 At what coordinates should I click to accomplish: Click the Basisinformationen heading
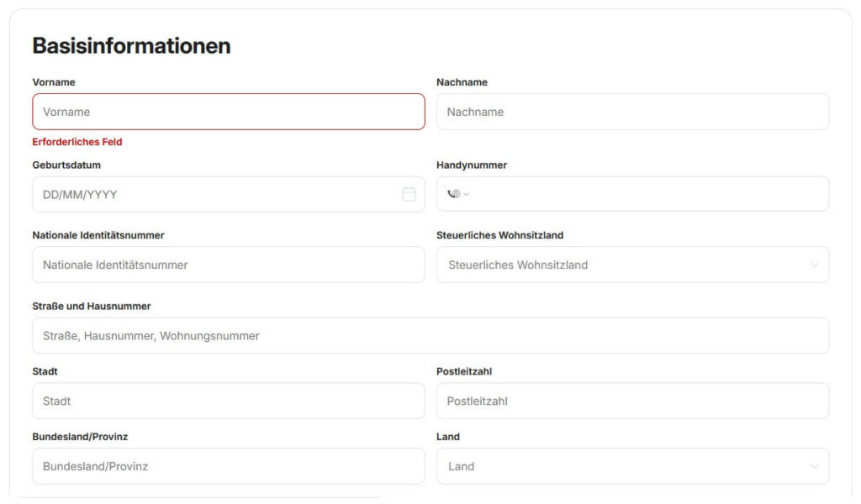(x=131, y=46)
